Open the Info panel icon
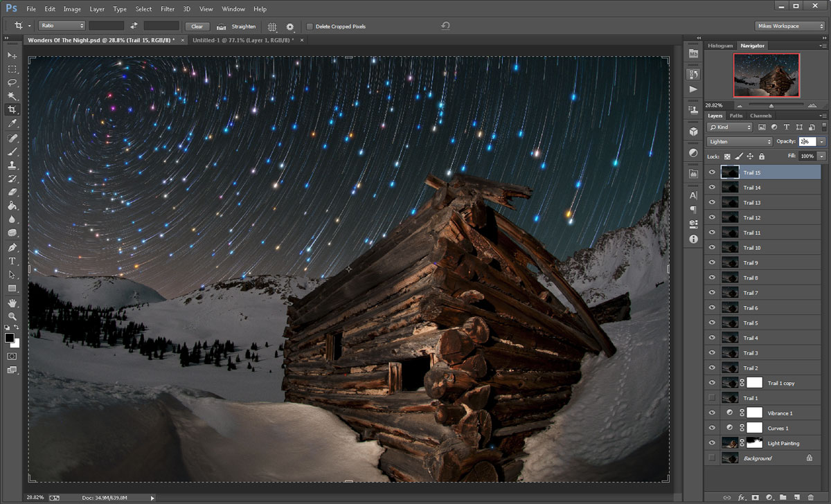Viewport: 831px width, 504px height. point(693,239)
